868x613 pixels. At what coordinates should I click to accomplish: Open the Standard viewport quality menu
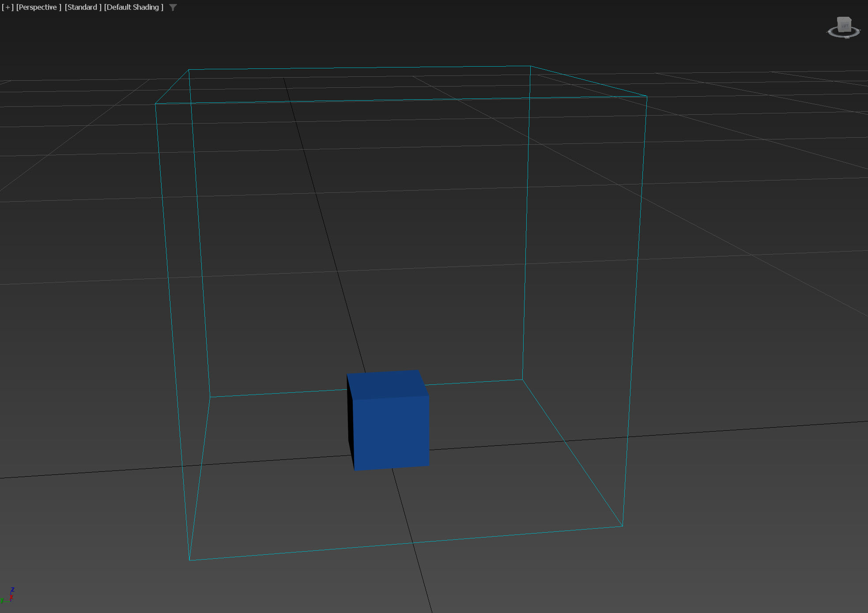pyautogui.click(x=83, y=8)
